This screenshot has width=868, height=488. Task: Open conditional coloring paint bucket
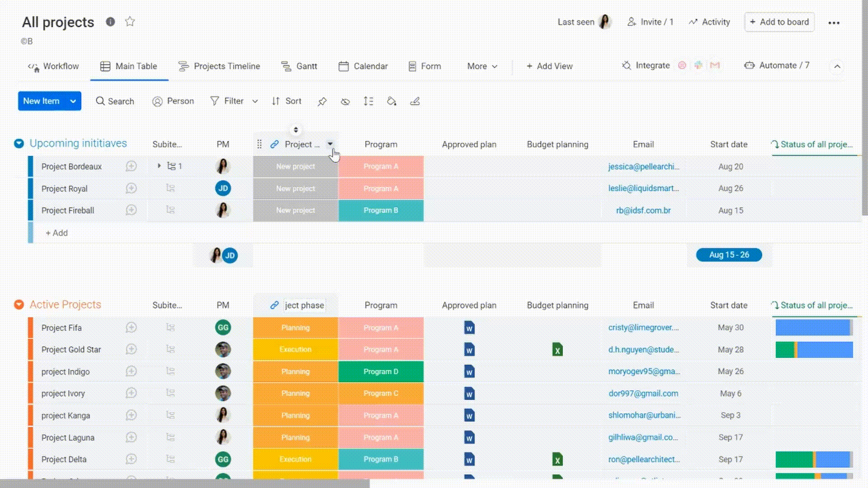pyautogui.click(x=392, y=102)
